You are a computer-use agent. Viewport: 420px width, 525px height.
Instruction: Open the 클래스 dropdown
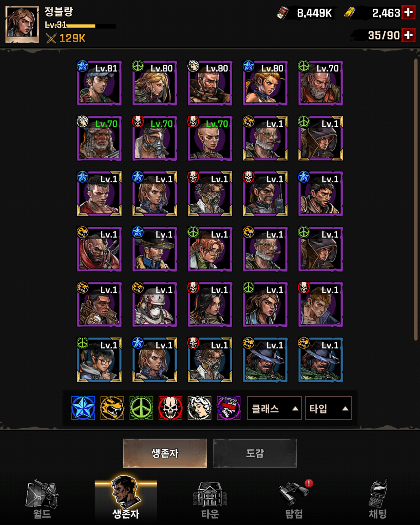[274, 408]
